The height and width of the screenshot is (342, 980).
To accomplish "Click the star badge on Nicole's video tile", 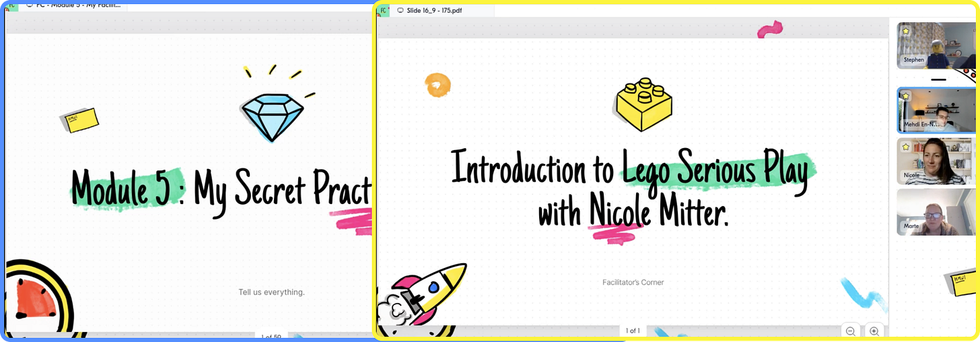I will coord(906,147).
